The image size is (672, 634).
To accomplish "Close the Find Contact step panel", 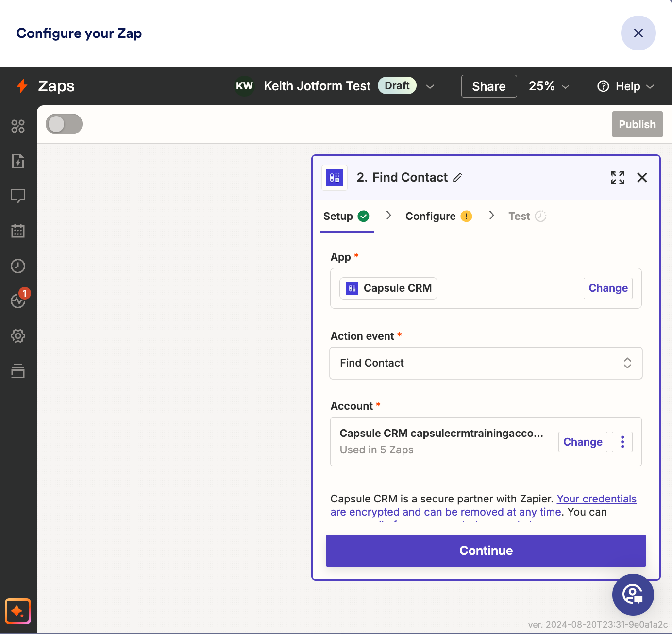I will coord(642,178).
